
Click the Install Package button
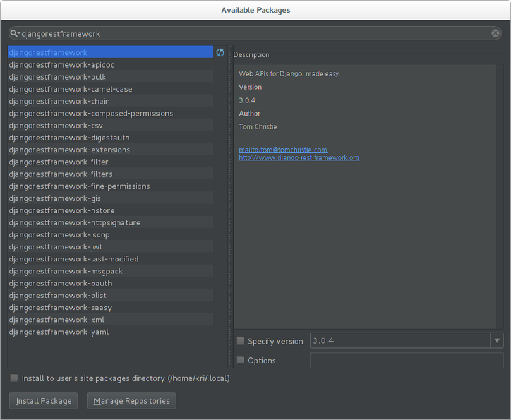pos(44,401)
